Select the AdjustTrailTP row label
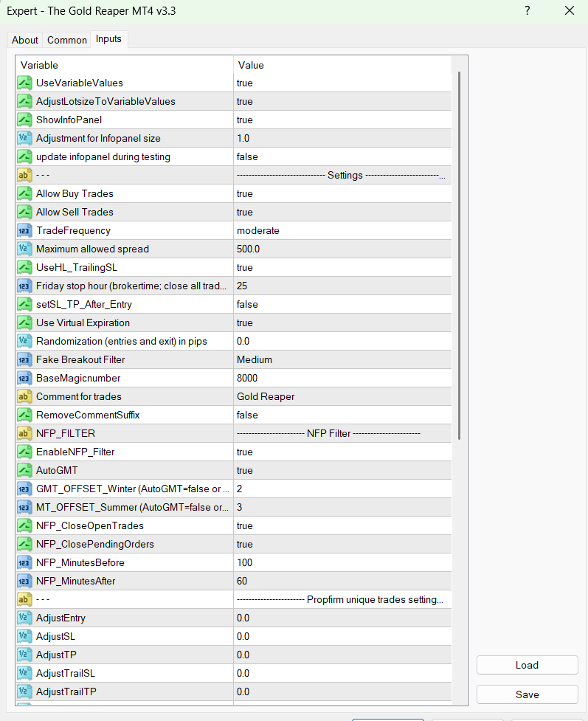 [66, 691]
